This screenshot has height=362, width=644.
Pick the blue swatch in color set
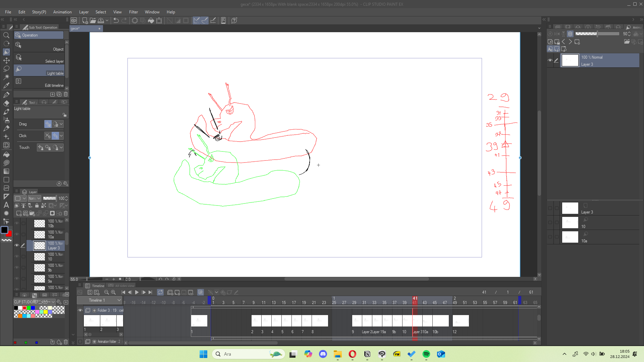click(33, 308)
